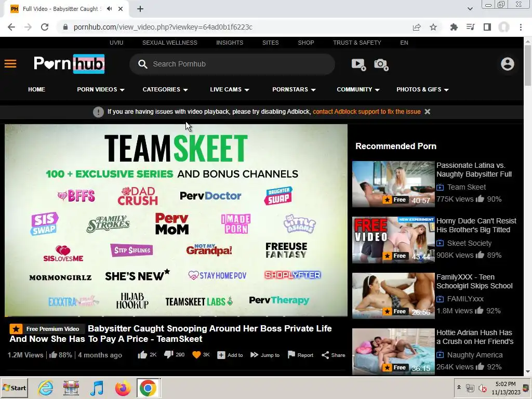Viewport: 532px width, 399px height.
Task: Share this page using the address bar share icon
Action: tap(417, 27)
